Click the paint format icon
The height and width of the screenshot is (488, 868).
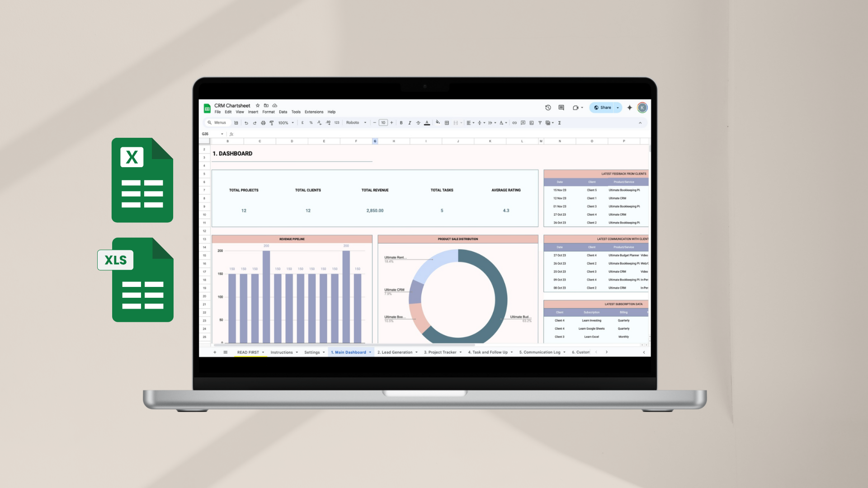[x=272, y=123]
